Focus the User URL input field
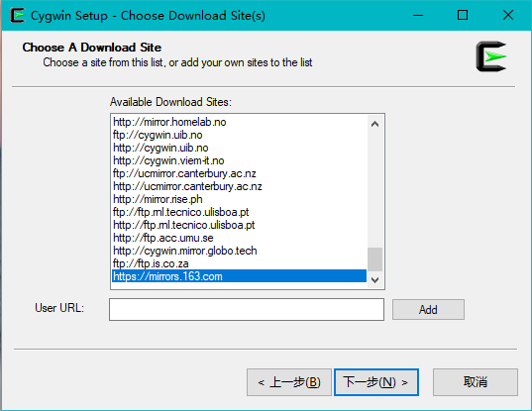Viewport: 532px width, 411px height. point(247,309)
